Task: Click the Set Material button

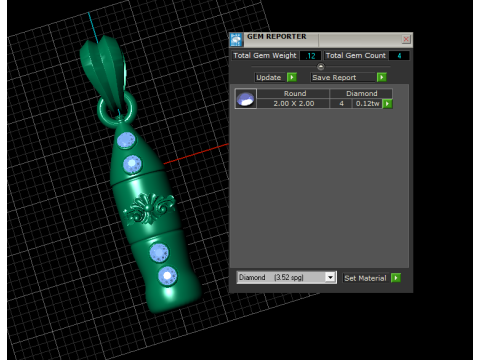Action: (365, 278)
